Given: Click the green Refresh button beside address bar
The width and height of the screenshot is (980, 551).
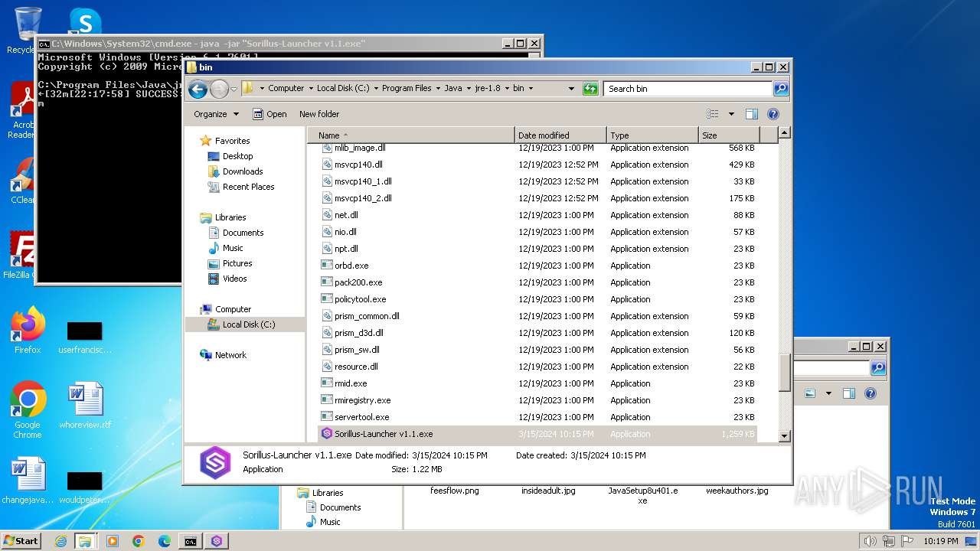Looking at the screenshot, I should tap(590, 89).
